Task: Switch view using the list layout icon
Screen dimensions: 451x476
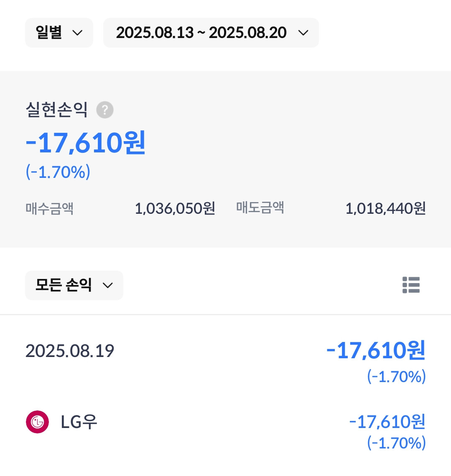Action: click(411, 285)
